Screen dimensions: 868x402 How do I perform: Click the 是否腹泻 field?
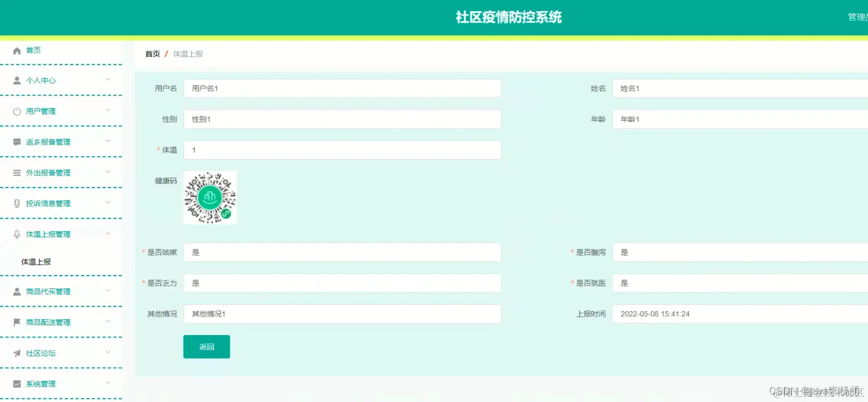click(x=740, y=252)
